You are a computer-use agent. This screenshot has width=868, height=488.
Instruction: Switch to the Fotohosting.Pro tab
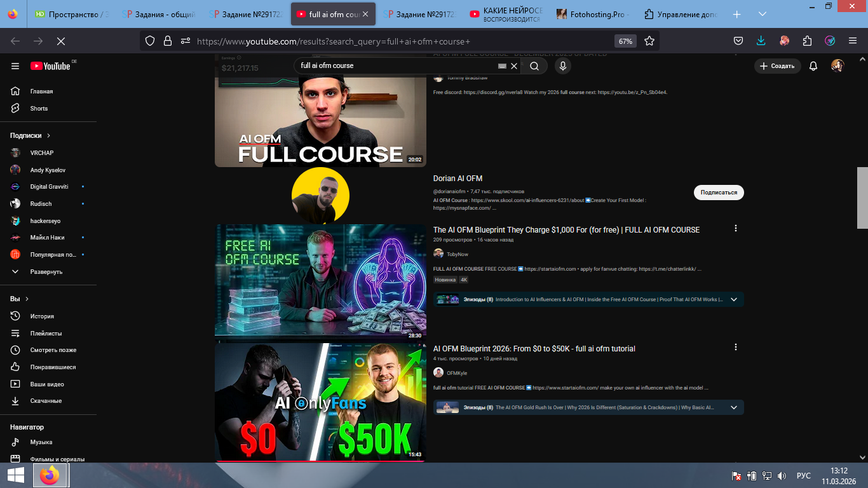pos(593,14)
